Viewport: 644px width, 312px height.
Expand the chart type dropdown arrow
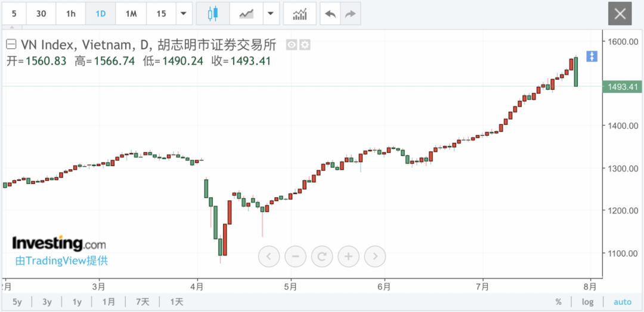pos(271,13)
